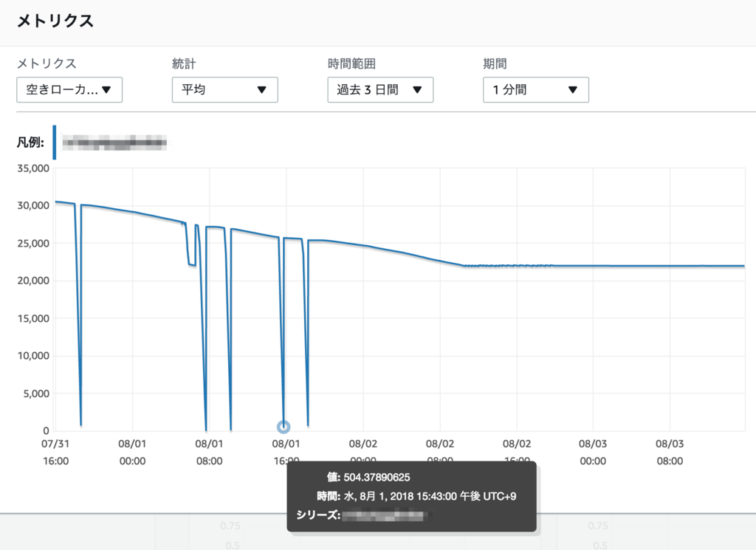The image size is (756, 550).
Task: Click the 5,000 y-axis label
Action: 36,393
